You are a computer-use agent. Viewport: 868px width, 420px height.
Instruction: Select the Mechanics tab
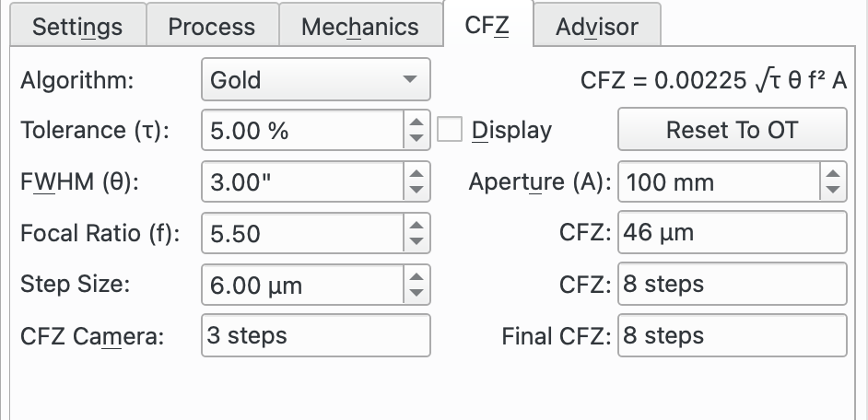359,27
